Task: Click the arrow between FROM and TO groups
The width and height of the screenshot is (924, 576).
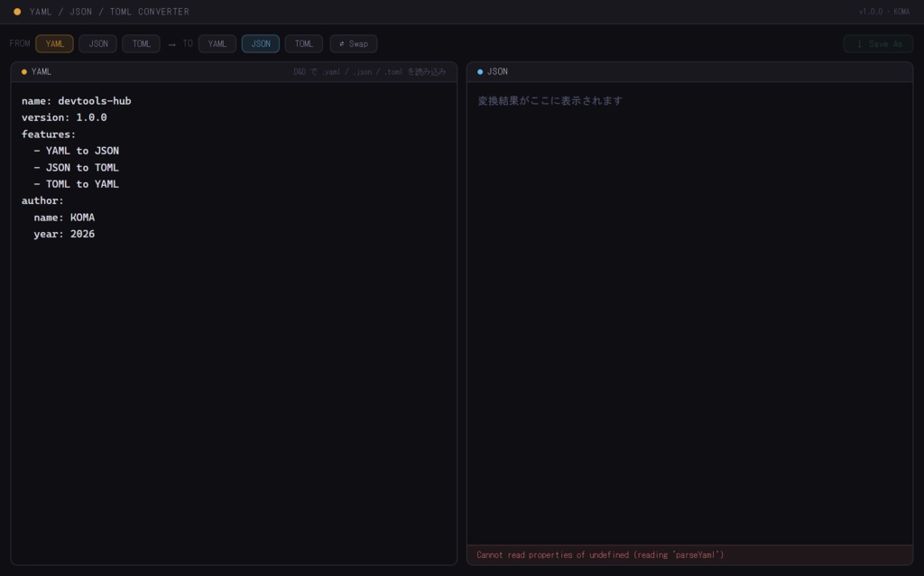Action: click(171, 44)
